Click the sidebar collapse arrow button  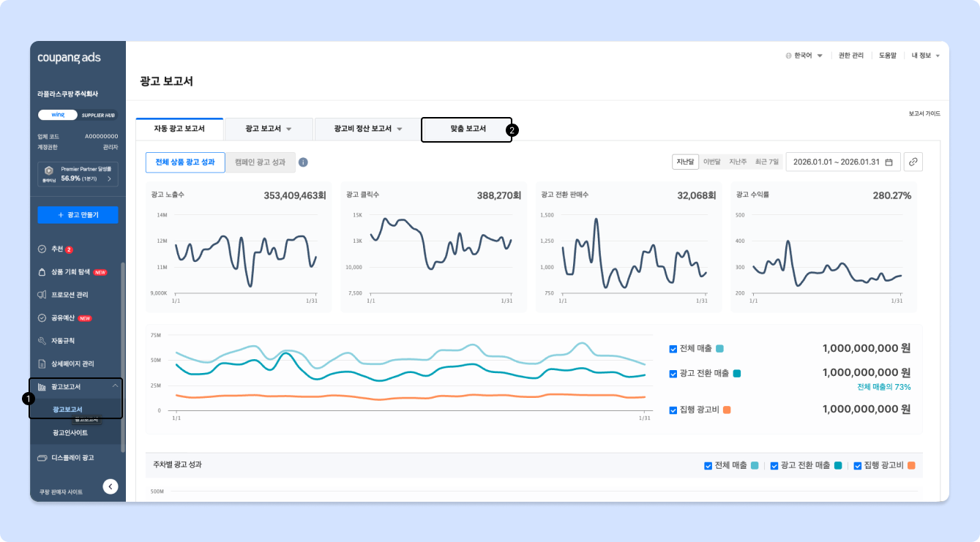point(111,486)
